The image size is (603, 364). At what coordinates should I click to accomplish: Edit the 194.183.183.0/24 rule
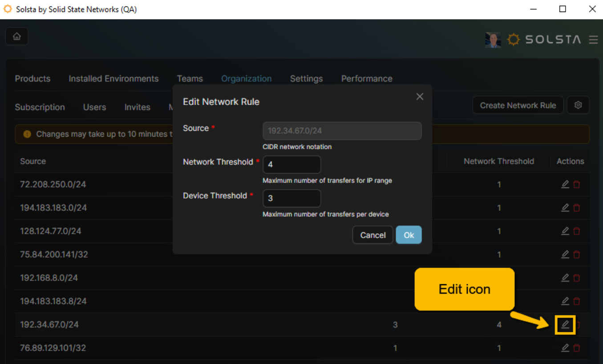565,207
